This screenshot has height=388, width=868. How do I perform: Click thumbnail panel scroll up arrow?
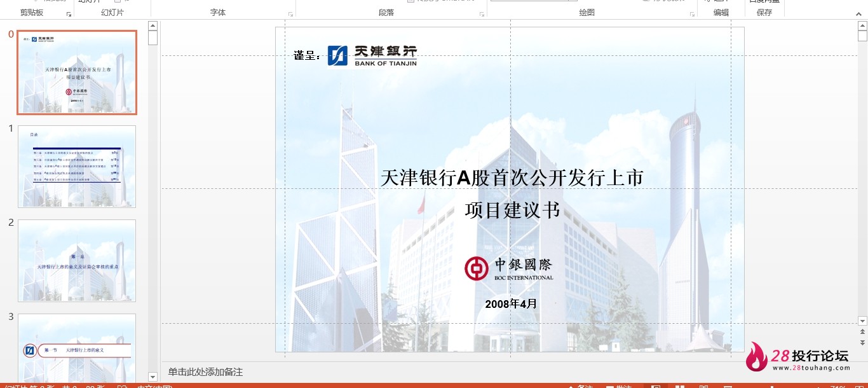coord(153,25)
